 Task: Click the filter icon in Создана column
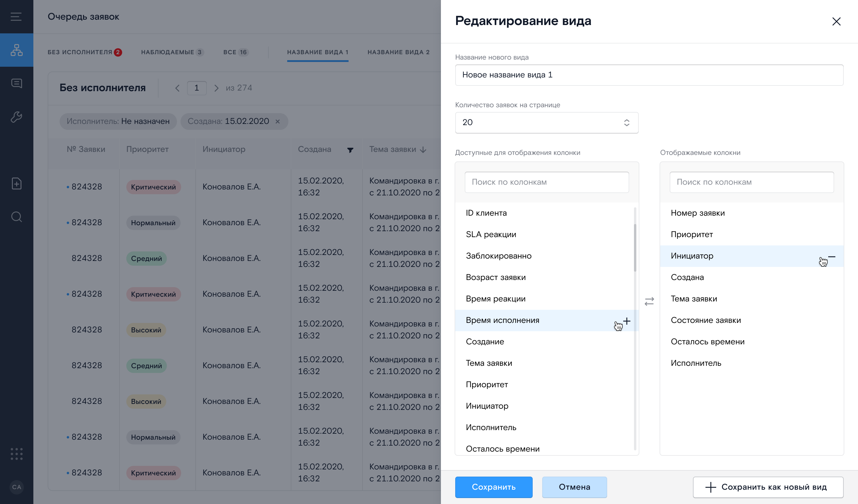click(x=350, y=150)
